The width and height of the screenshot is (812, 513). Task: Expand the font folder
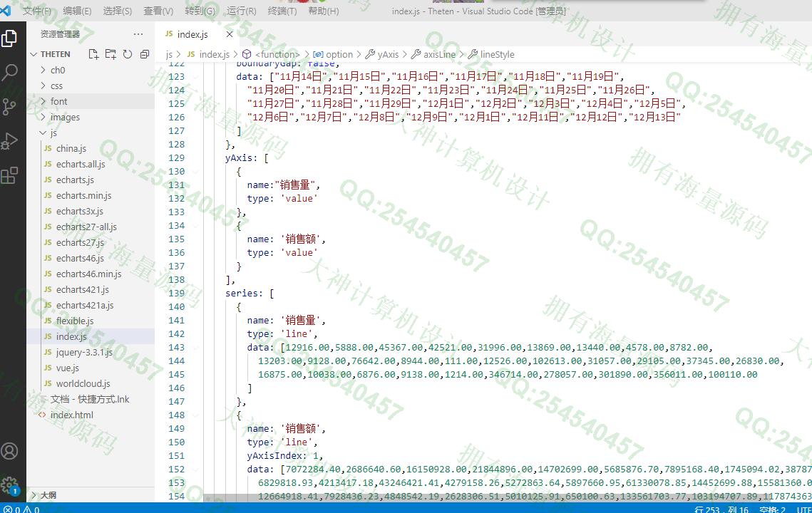click(91, 101)
